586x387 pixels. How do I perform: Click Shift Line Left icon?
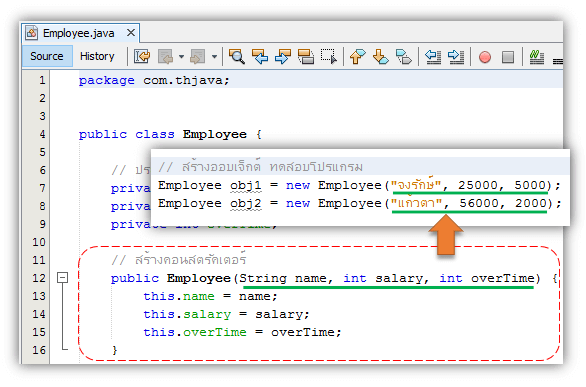click(433, 57)
